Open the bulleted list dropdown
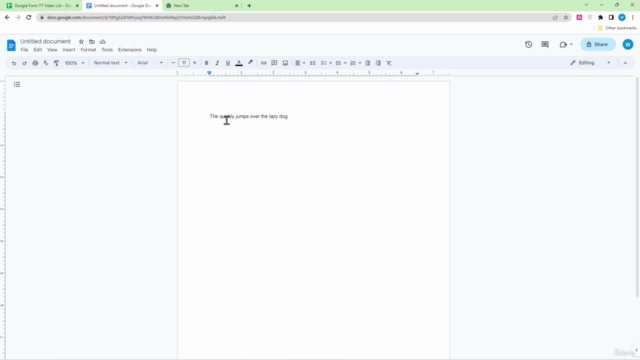Screen dimensions: 640x360 [345, 63]
